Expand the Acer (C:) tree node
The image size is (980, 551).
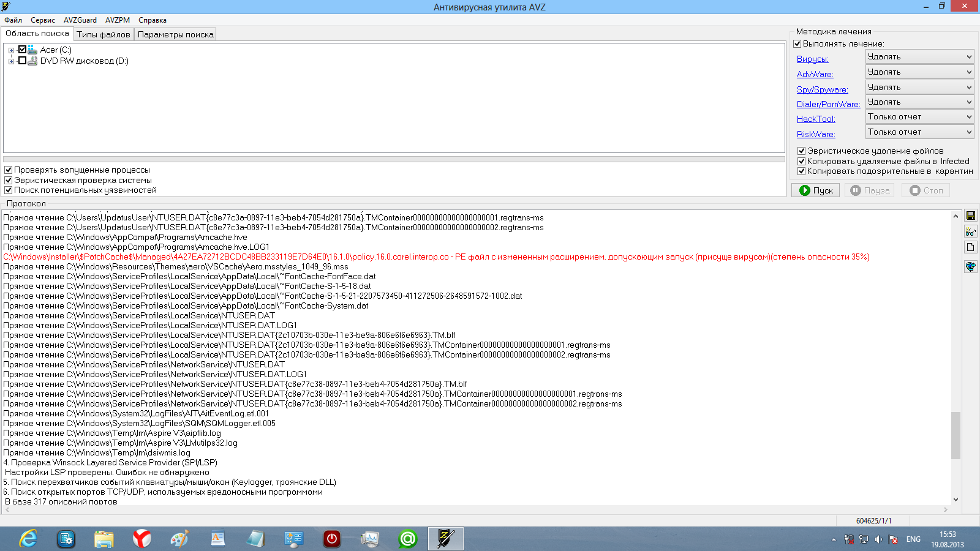pos(11,50)
